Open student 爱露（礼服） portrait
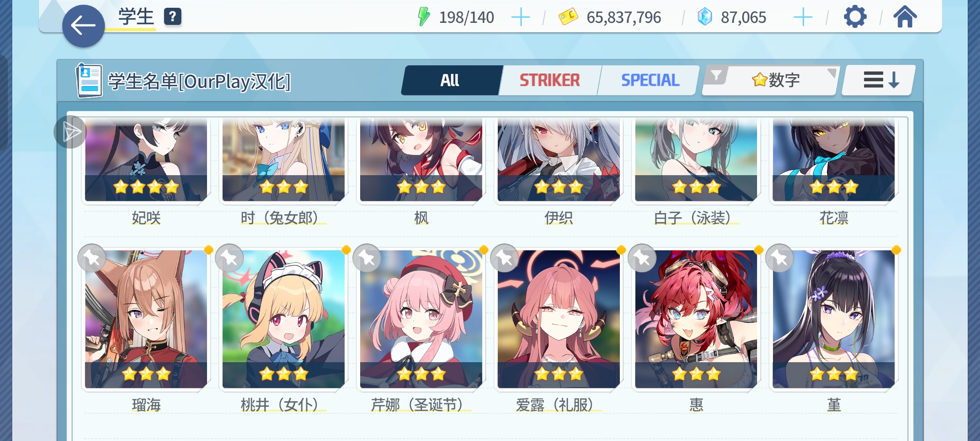Screen dimensions: 980x441 [x=559, y=319]
